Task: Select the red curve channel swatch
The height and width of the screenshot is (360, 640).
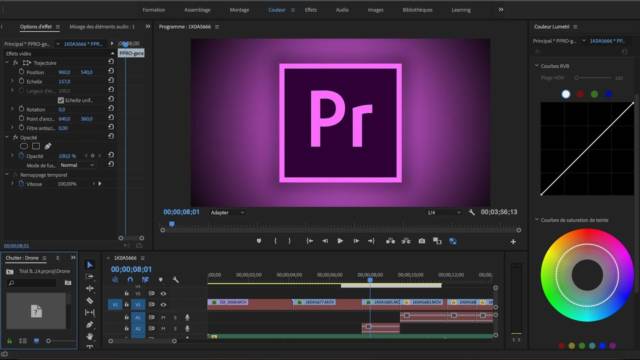Action: click(580, 94)
